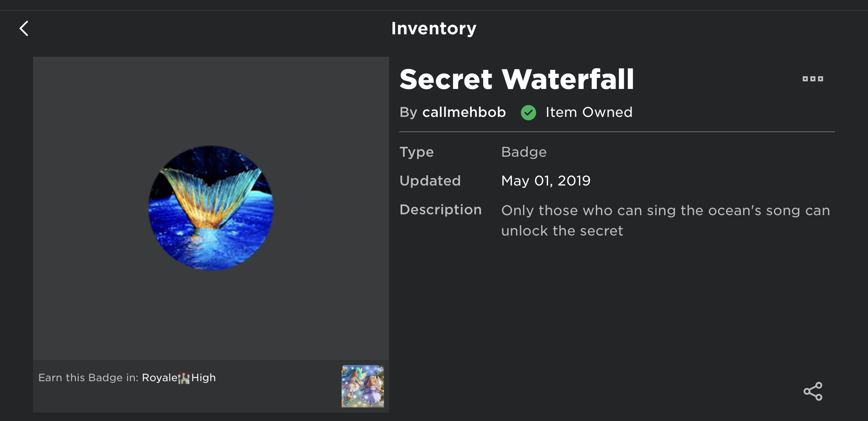
Task: Click the mermaid tail badge image
Action: point(211,208)
